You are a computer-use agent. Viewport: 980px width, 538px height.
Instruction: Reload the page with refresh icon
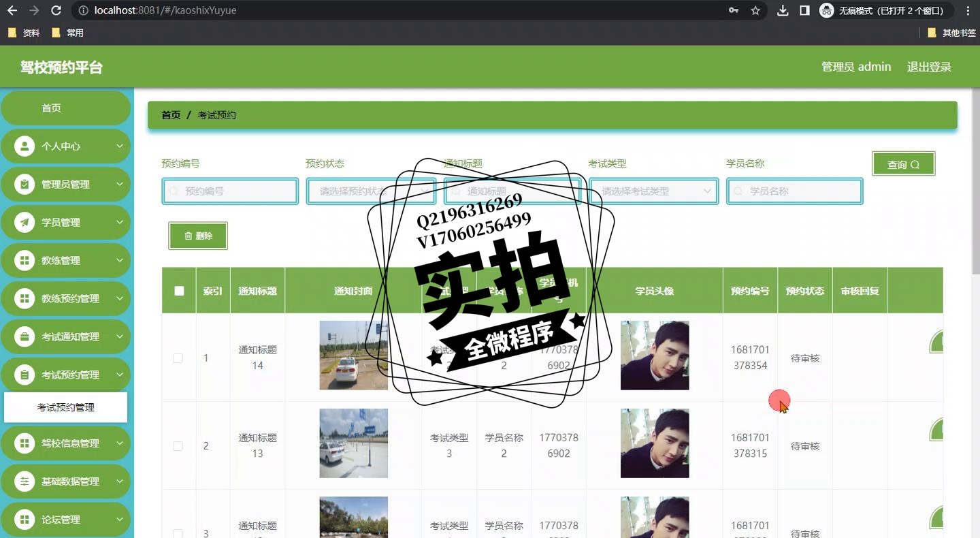tap(56, 10)
